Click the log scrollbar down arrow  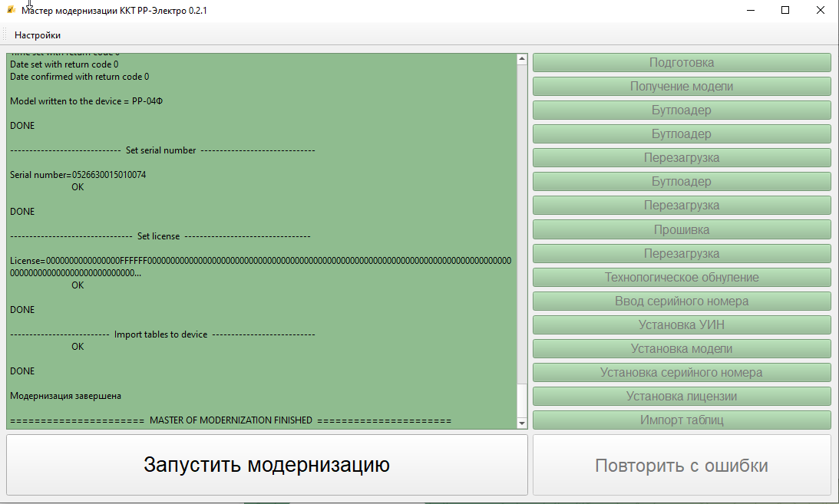click(522, 423)
